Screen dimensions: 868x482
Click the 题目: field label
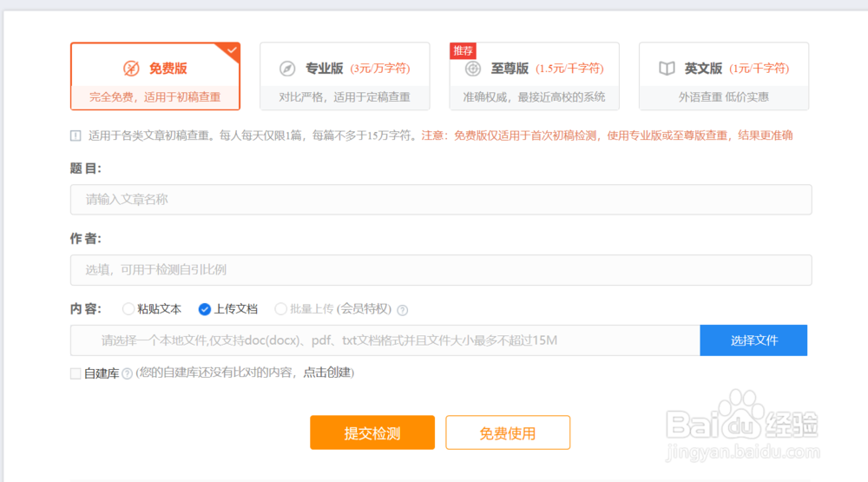click(x=85, y=168)
